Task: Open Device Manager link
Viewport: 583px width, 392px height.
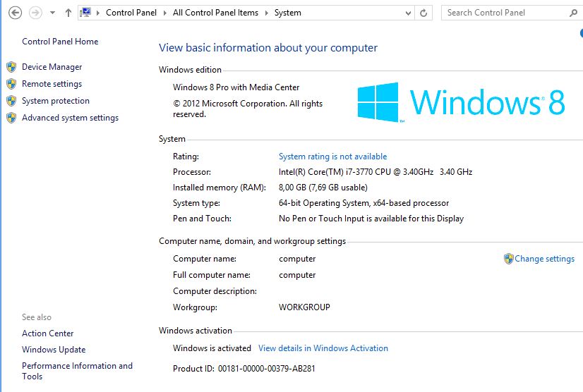Action: click(x=52, y=67)
